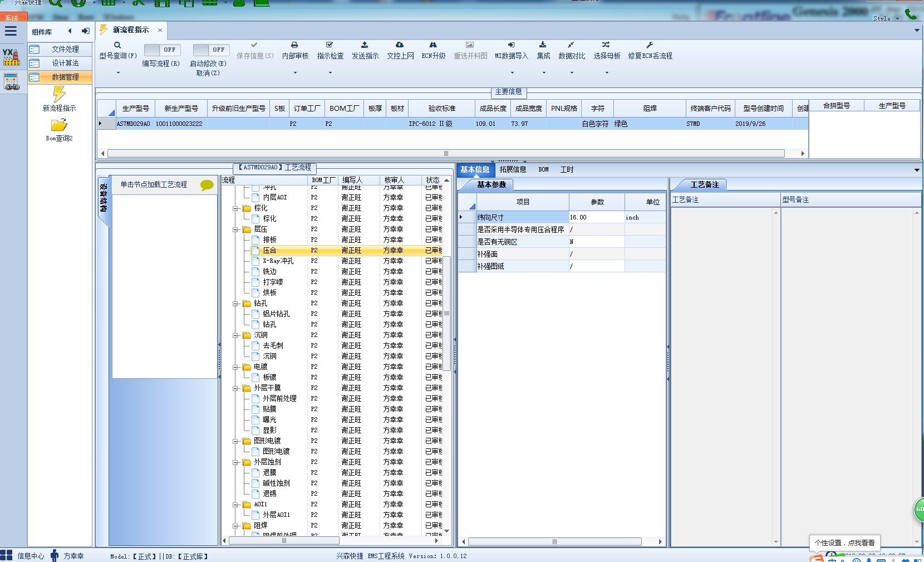Screen dimensions: 924x562
Task: Click user 方幸幸 person icon
Action: [54, 555]
